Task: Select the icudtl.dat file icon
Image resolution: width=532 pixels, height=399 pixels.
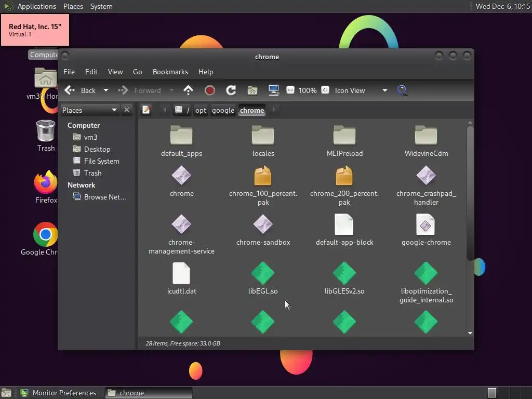Action: 181,273
